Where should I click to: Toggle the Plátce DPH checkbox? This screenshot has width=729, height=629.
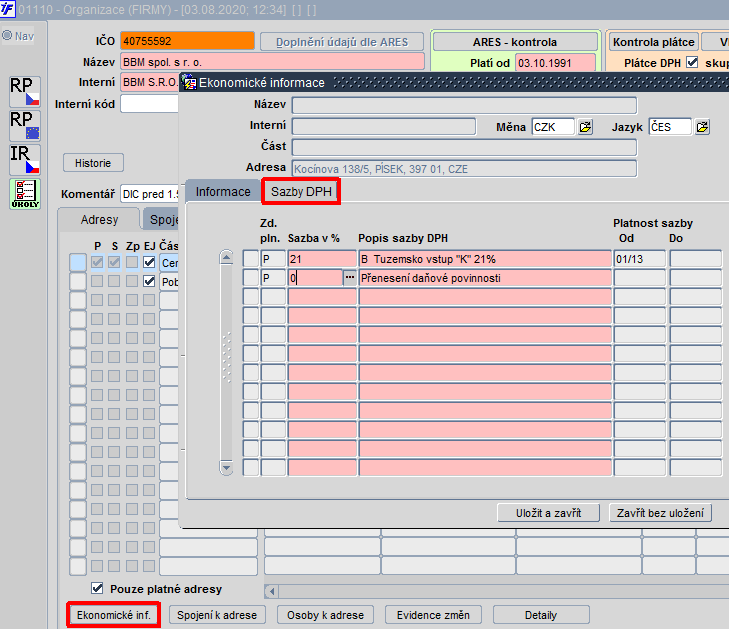[692, 62]
